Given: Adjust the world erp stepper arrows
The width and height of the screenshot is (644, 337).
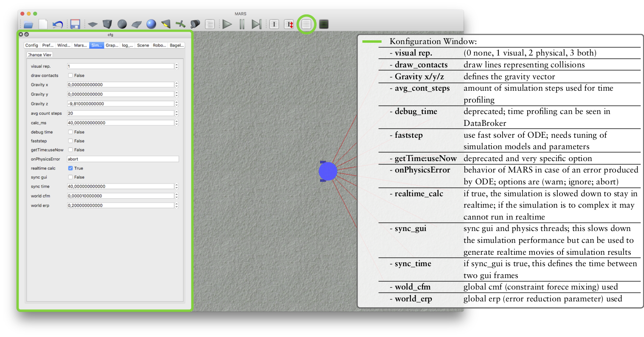Looking at the screenshot, I should 177,205.
